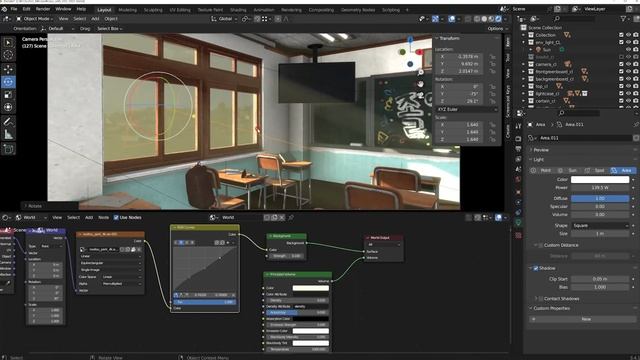Click the viewport zoom magnifier icon

coord(420,73)
